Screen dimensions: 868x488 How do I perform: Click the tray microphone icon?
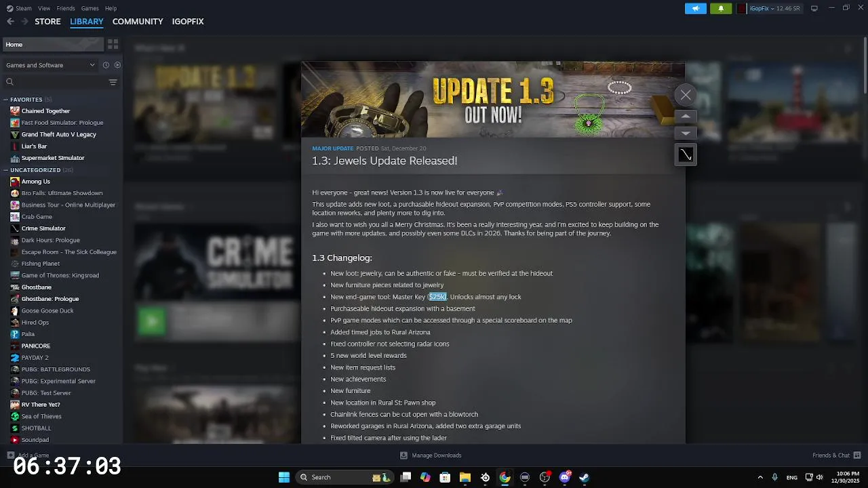tap(774, 477)
